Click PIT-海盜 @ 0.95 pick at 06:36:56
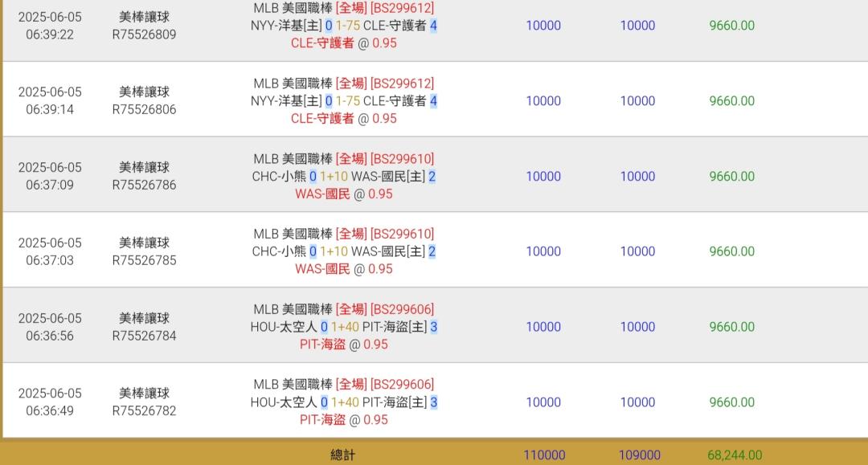Viewport: 868px width, 465px height. (x=343, y=345)
